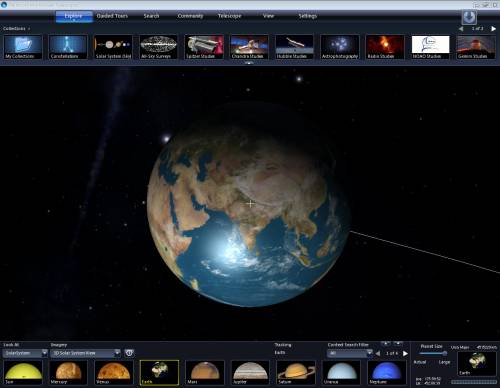Click the Earth overview thumbnail at bottom right
This screenshot has width=500, height=388.
[x=477, y=364]
